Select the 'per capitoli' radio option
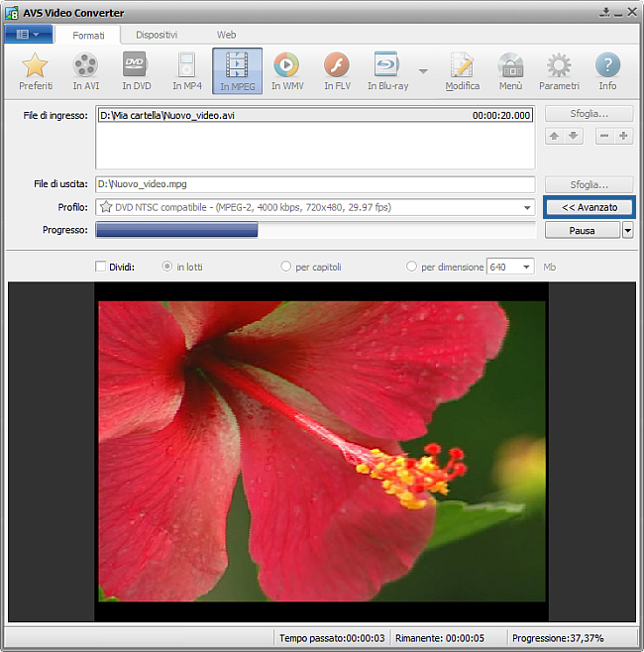 pos(286,267)
